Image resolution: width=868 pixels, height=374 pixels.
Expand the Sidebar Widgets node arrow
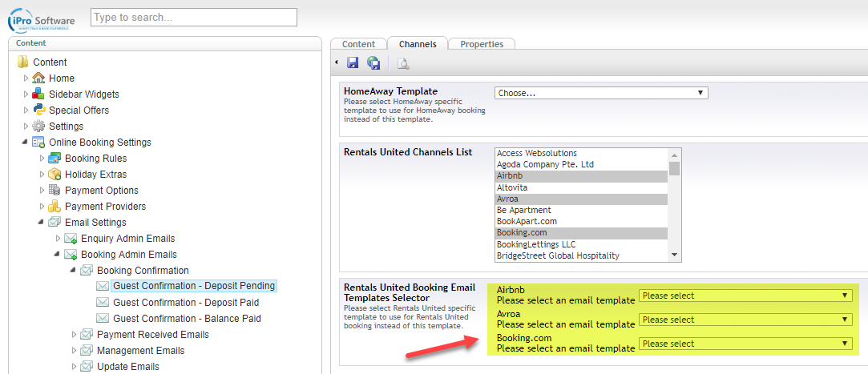pos(26,94)
